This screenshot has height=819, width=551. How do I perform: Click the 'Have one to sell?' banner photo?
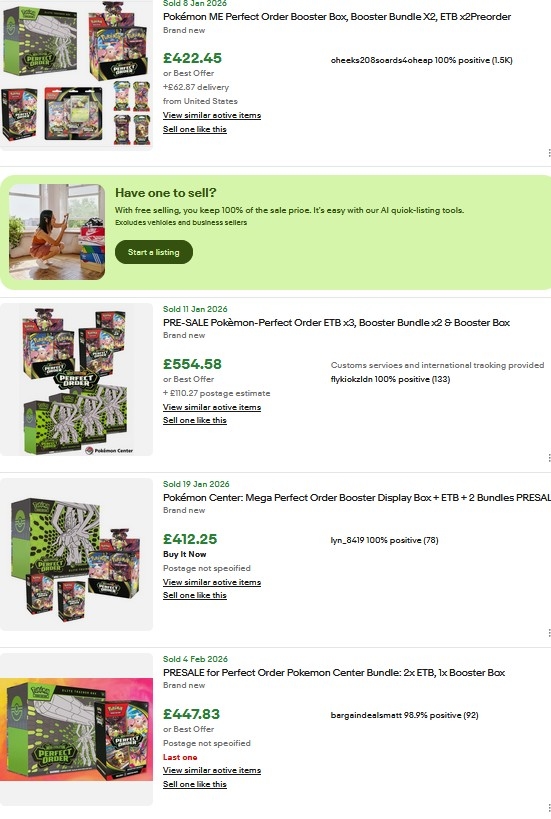click(x=57, y=231)
